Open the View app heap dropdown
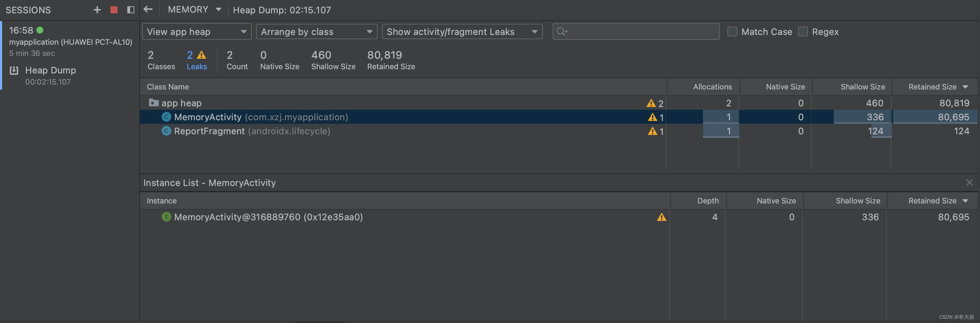 [x=196, y=31]
